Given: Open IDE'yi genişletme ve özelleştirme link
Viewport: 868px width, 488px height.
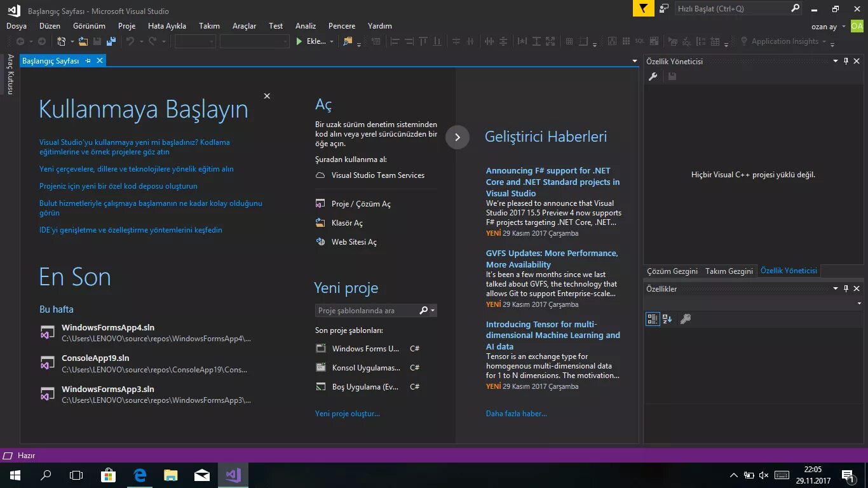Looking at the screenshot, I should [x=131, y=230].
